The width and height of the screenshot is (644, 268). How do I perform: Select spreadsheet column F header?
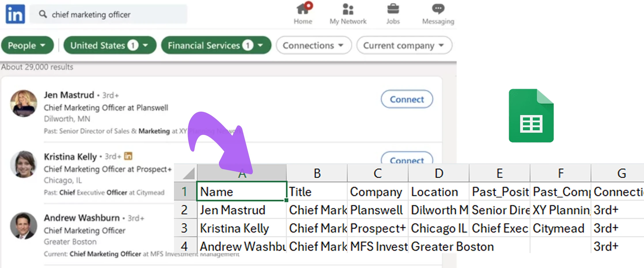click(x=560, y=173)
